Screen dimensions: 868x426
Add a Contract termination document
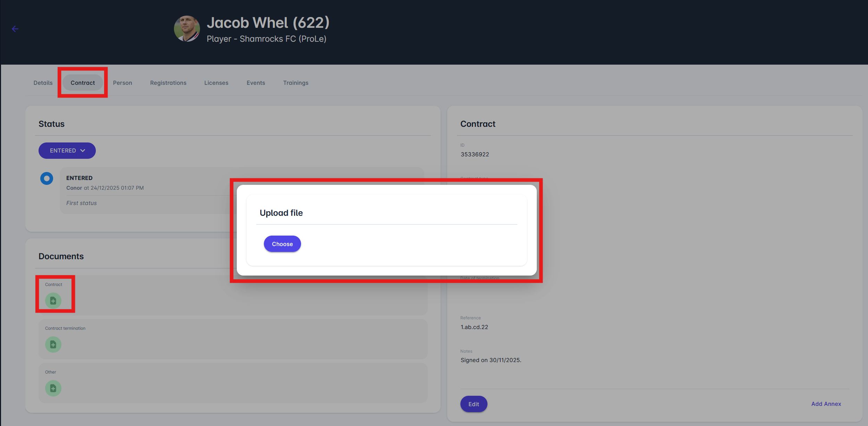click(x=53, y=344)
